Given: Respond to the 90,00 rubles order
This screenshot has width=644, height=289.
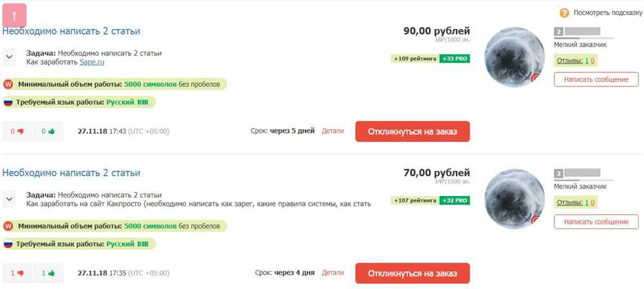Looking at the screenshot, I should click(412, 131).
